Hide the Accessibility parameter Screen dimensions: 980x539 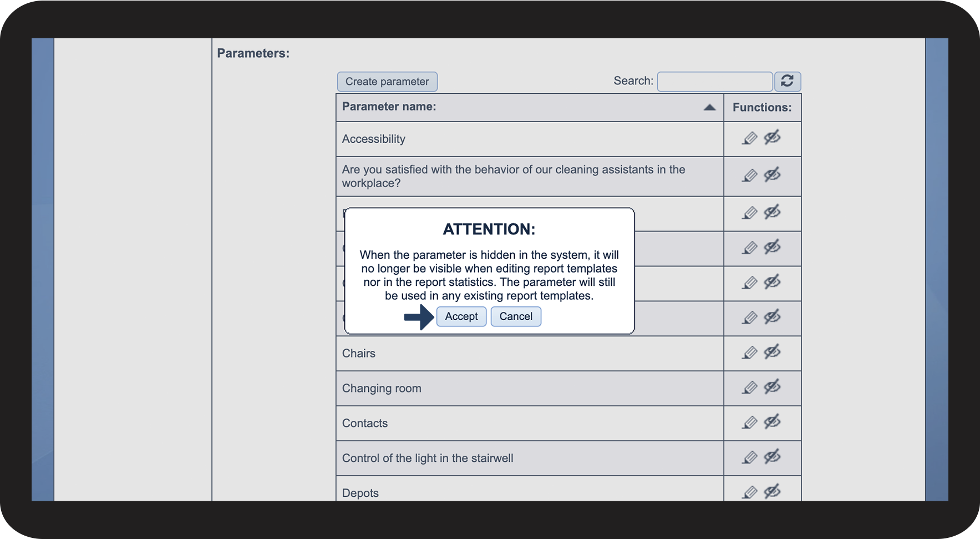pos(772,137)
